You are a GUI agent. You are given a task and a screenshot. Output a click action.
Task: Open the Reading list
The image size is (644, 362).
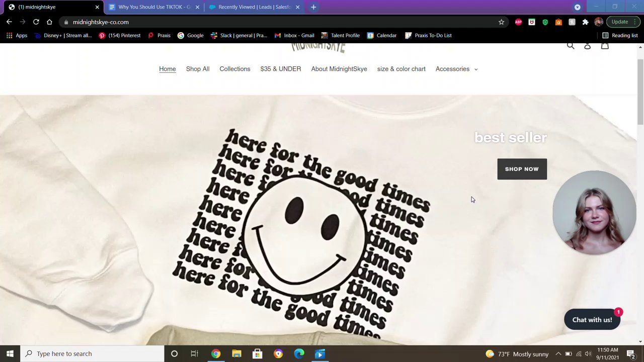tap(620, 35)
